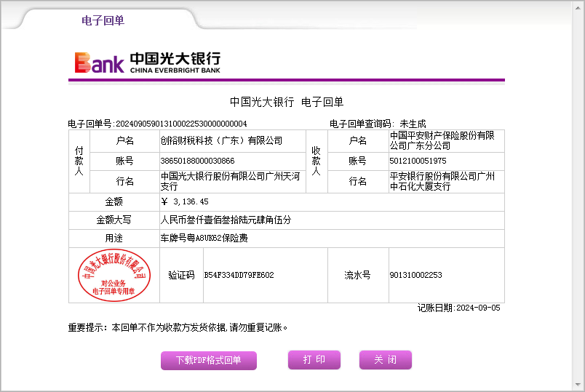Screen dimensions: 585x392
Task: Click serial number 901310002253
Action: point(415,275)
